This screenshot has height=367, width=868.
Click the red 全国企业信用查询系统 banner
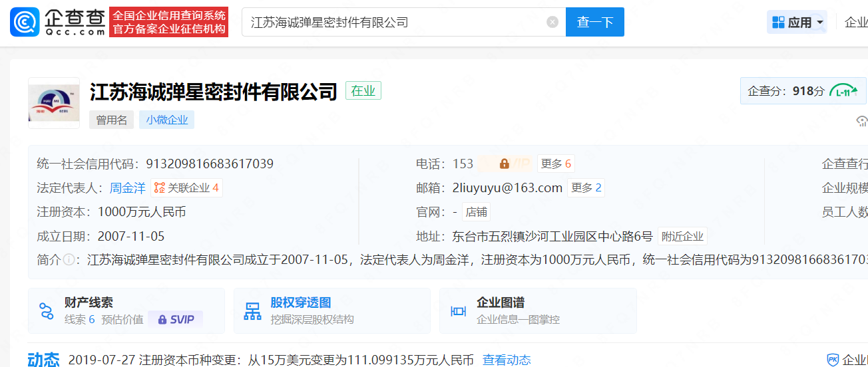coord(169,22)
